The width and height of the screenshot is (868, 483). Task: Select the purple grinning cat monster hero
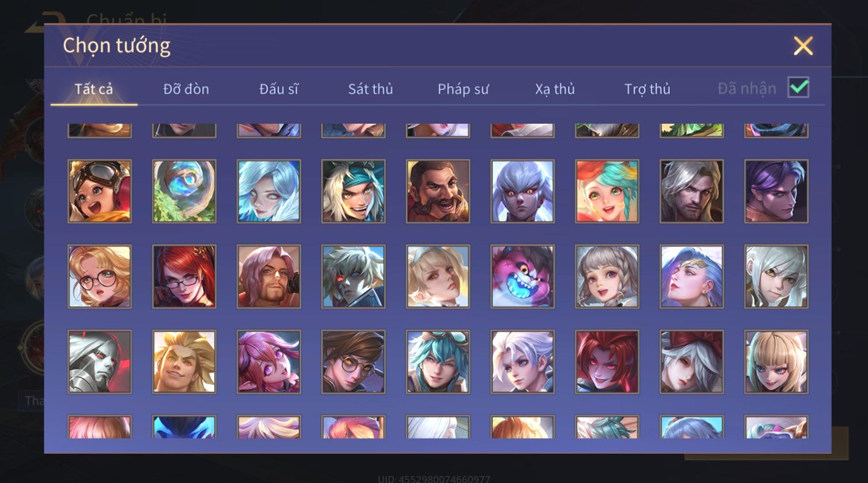pyautogui.click(x=522, y=276)
